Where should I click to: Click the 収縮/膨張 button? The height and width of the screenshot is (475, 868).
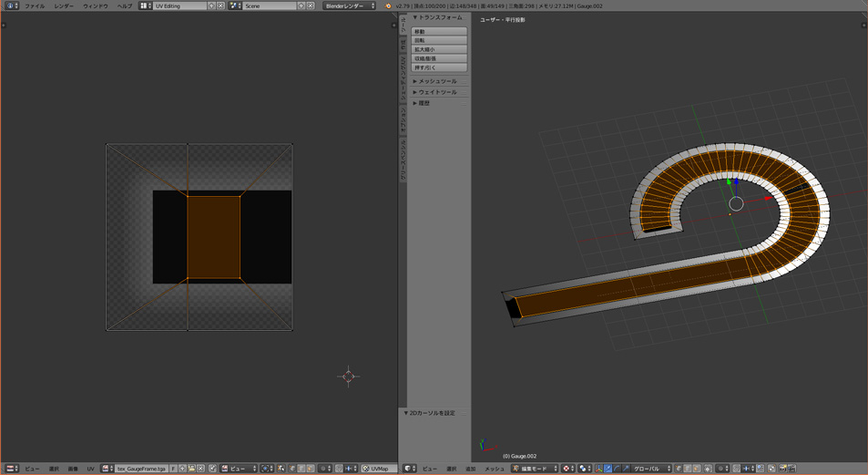(x=439, y=58)
